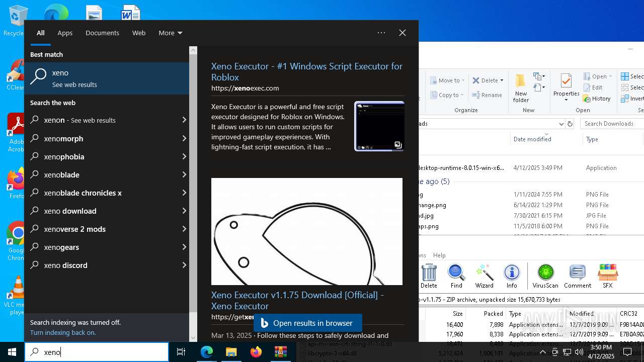Expand xenomorph suggestion arrow
The height and width of the screenshot is (362, 644).
184,138
